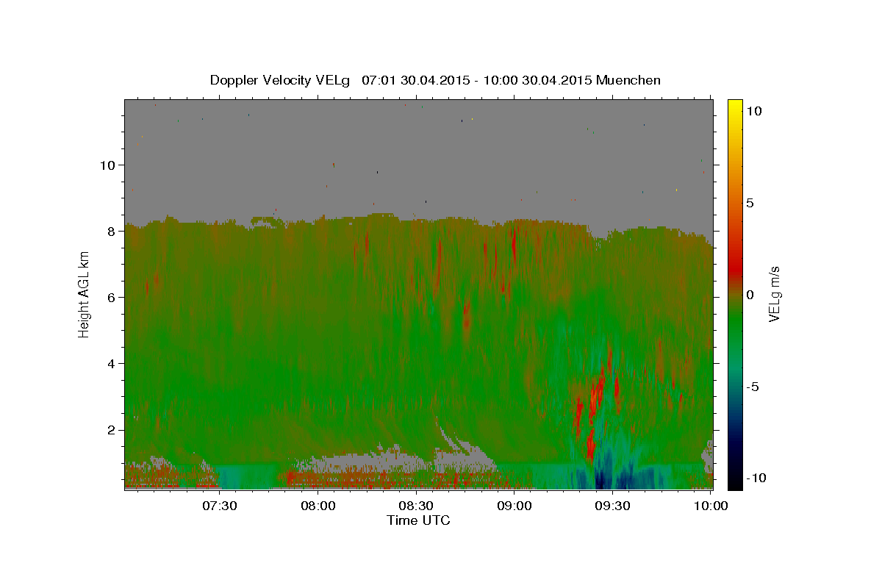Click the black bottom of the colorbar
Viewport: 882px width, 588px height.
click(x=735, y=483)
